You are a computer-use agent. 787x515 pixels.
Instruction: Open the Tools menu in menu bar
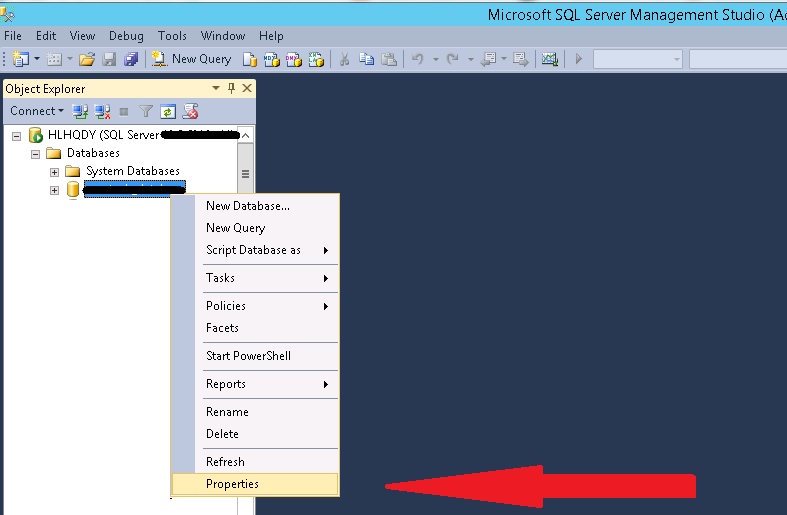point(172,36)
